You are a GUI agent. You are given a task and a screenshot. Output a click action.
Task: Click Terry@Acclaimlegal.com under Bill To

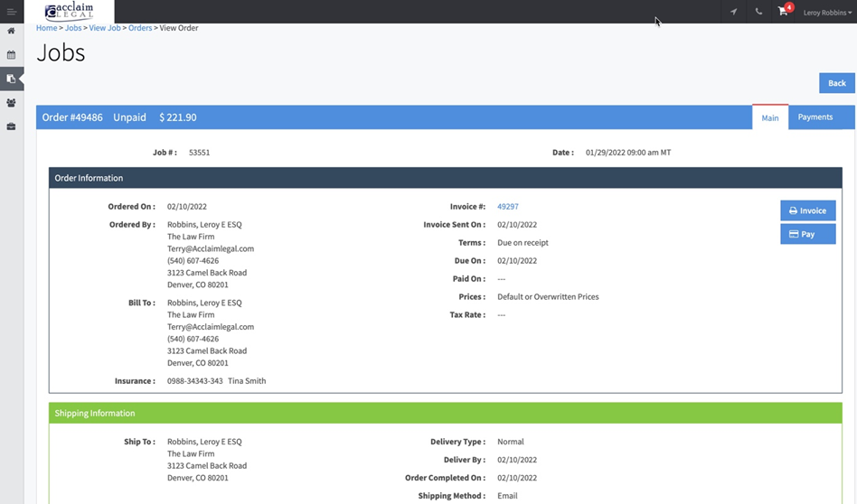211,327
